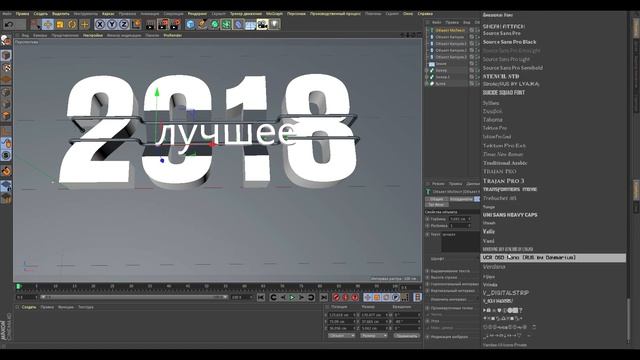Toggle position keyframe recording icon

pyautogui.click(x=367, y=298)
